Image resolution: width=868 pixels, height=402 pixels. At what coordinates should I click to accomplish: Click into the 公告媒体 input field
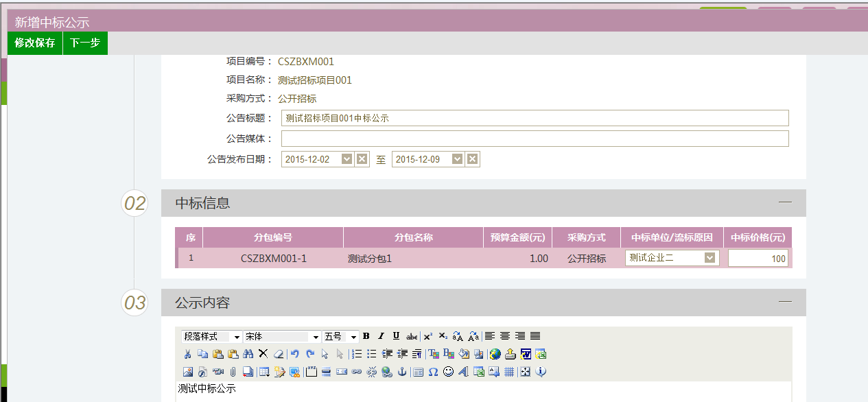pyautogui.click(x=535, y=139)
